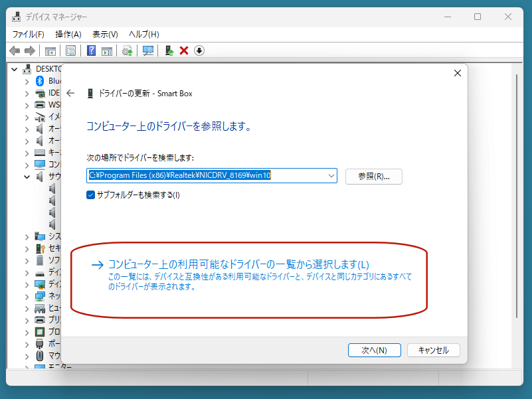Click コンピューター上の利用可能なドライバーの一覧から選択します link

(238, 264)
